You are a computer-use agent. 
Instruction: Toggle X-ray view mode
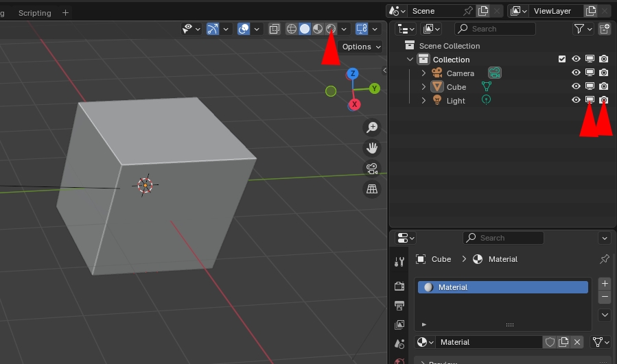point(275,29)
